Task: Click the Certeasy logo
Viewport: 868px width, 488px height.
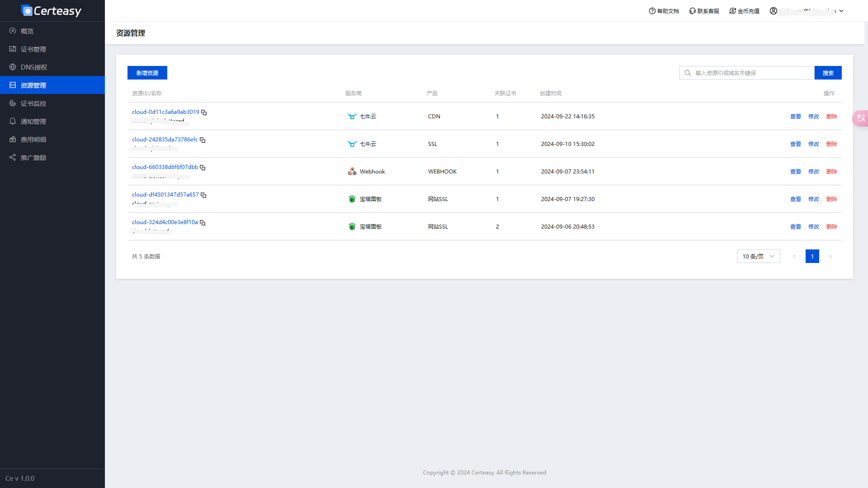Action: coord(51,10)
